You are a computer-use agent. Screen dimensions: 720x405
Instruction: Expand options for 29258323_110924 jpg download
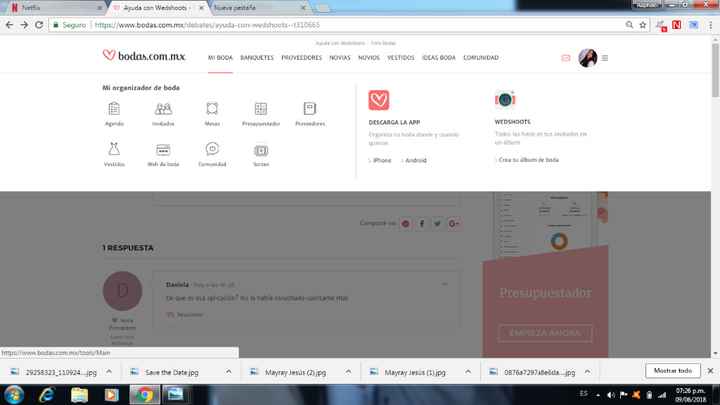[x=109, y=371]
